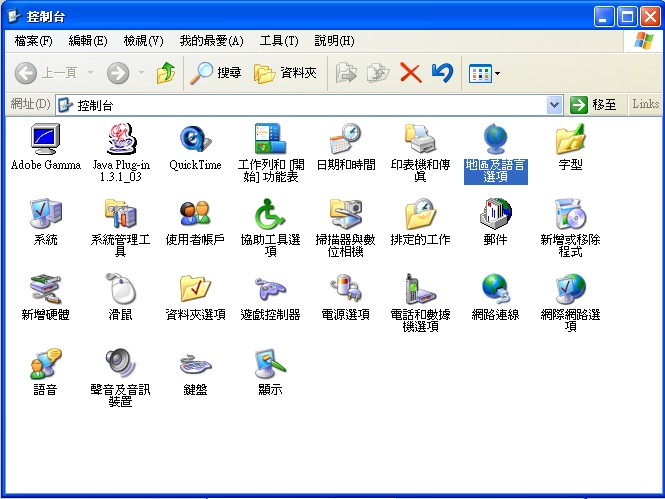The image size is (665, 499).
Task: Open the 工具(T) menu
Action: [x=279, y=41]
